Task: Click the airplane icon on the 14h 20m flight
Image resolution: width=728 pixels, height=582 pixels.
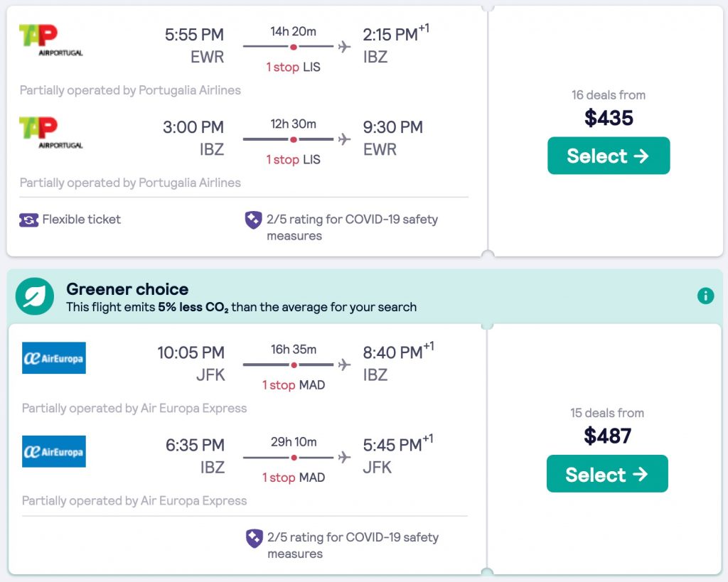Action: point(345,47)
